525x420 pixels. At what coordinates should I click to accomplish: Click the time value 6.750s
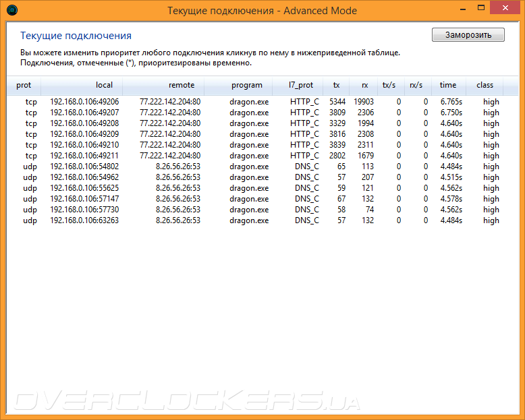pos(451,113)
